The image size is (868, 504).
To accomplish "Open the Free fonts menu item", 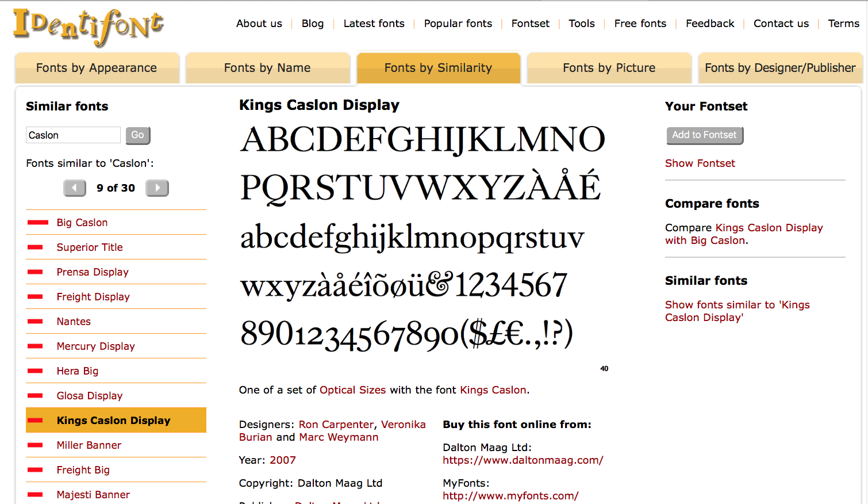I will pos(640,24).
